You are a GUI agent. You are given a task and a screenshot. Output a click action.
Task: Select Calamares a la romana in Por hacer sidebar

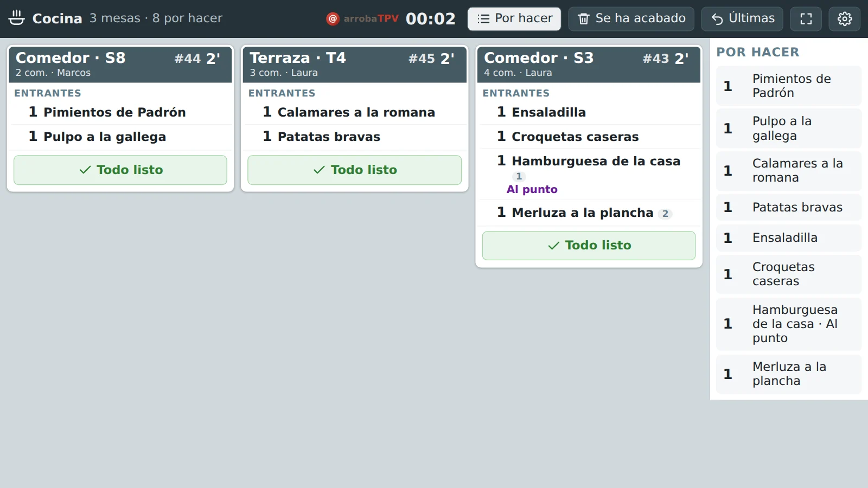(x=789, y=171)
